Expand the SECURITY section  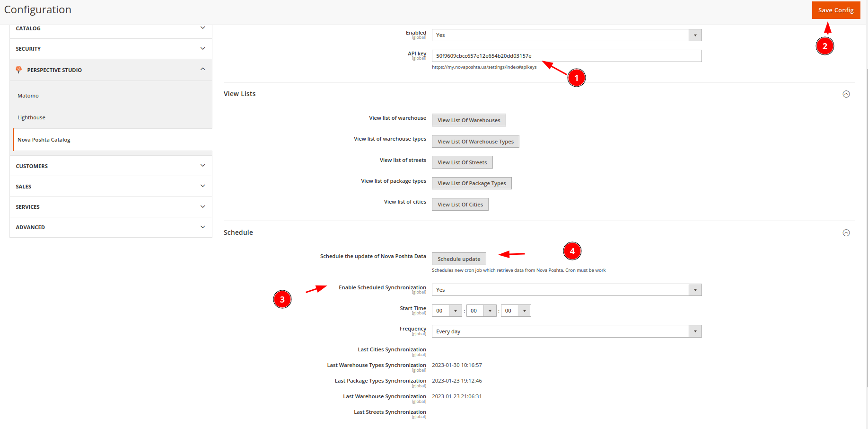pos(111,49)
